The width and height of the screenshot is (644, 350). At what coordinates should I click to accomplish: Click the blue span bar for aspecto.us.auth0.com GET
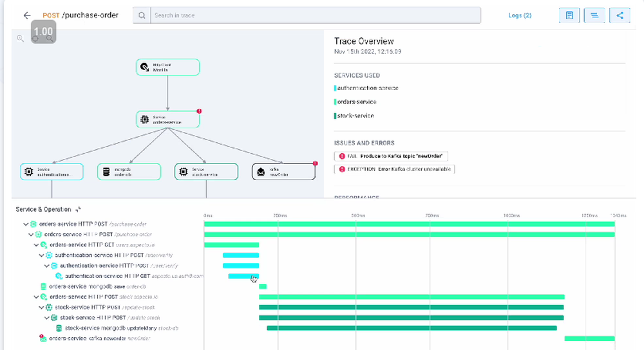coord(243,276)
